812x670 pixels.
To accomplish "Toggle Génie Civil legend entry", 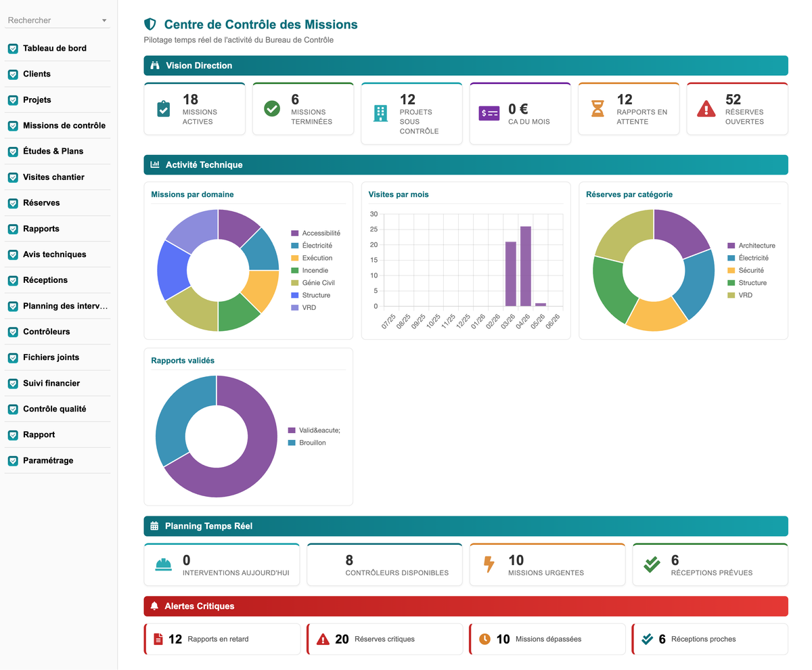I will click(313, 283).
